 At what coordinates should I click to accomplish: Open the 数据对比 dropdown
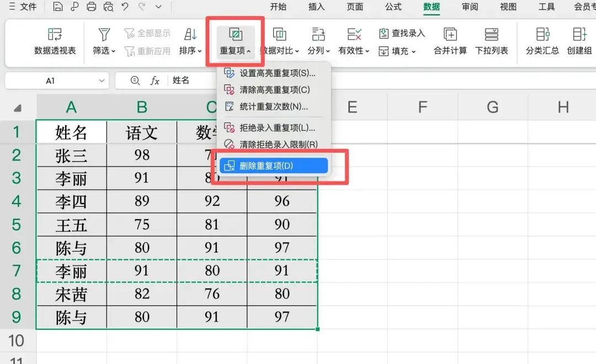(x=280, y=41)
